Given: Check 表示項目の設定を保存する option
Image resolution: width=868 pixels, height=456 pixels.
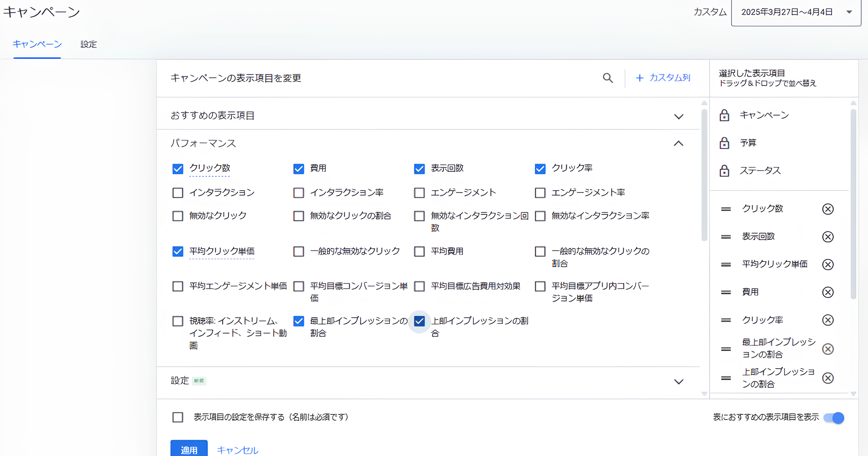Looking at the screenshot, I should coord(178,417).
